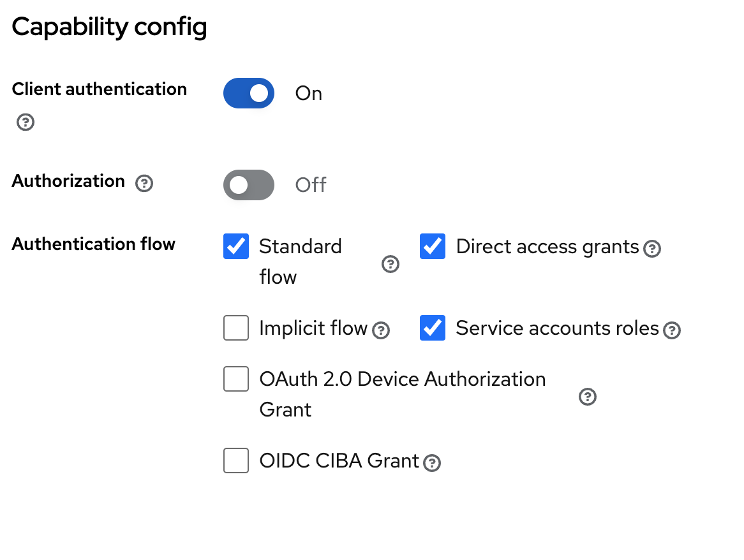Open the Client authentication help icon
The image size is (744, 560).
coord(25,122)
